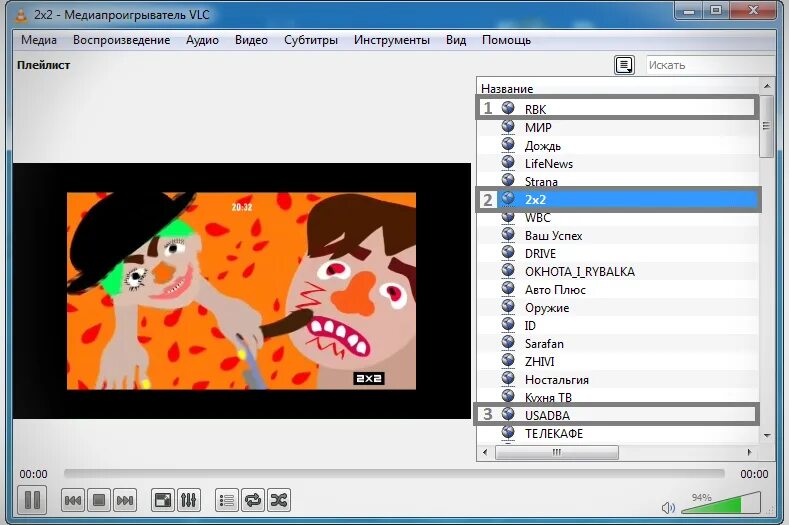Change the playlist view mode icon
The width and height of the screenshot is (789, 525).
[x=624, y=65]
